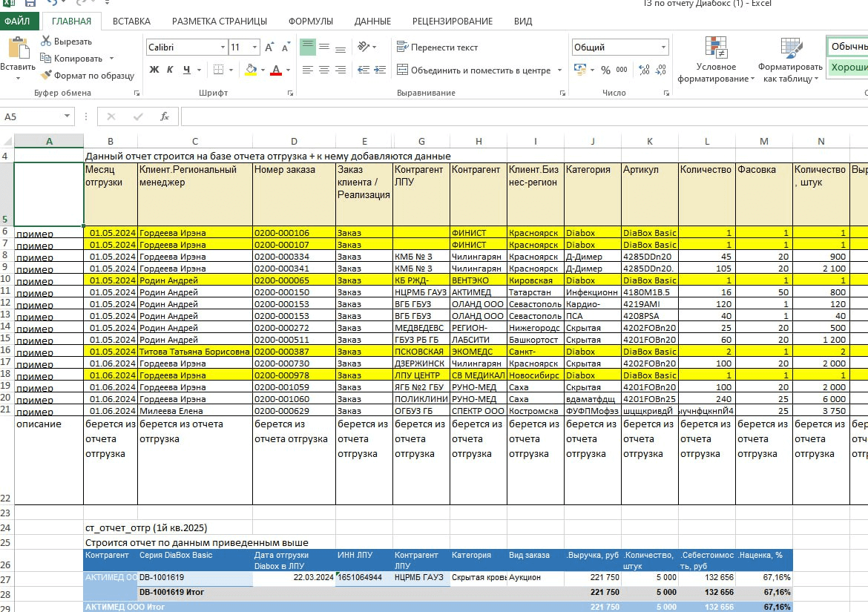Open the font size 11 dropdown
The height and width of the screenshot is (612, 868).
click(x=254, y=47)
